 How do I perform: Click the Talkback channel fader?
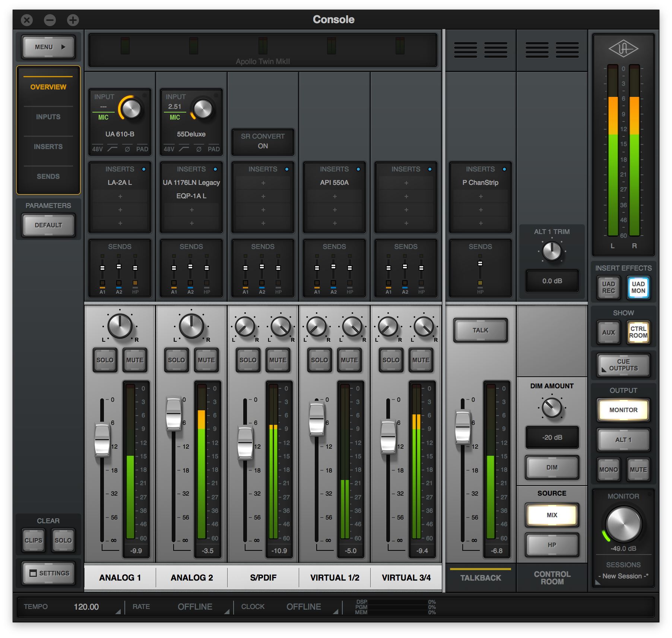point(463,427)
